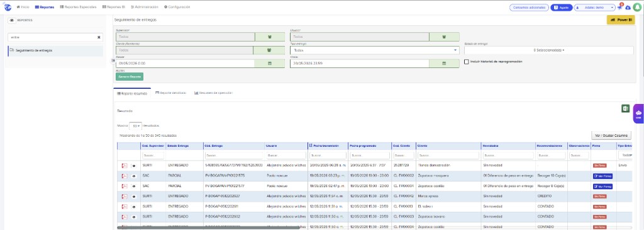Enable Incluir historial de reprogramación checkbox

467,62
